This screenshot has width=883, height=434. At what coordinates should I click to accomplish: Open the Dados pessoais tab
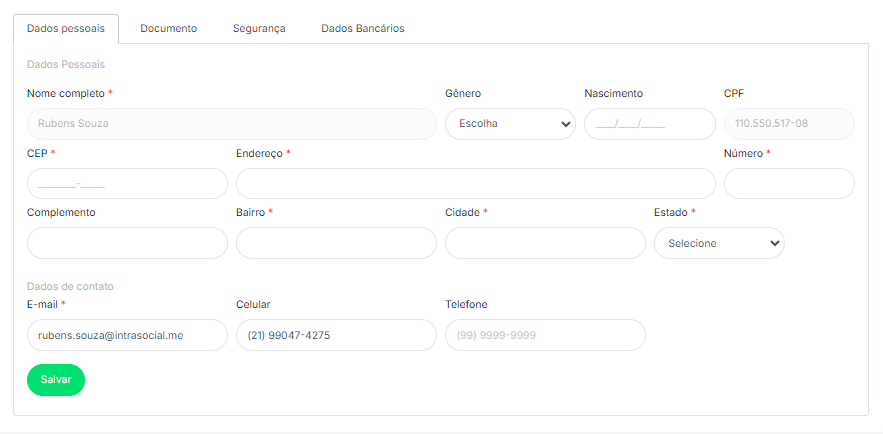pyautogui.click(x=66, y=29)
